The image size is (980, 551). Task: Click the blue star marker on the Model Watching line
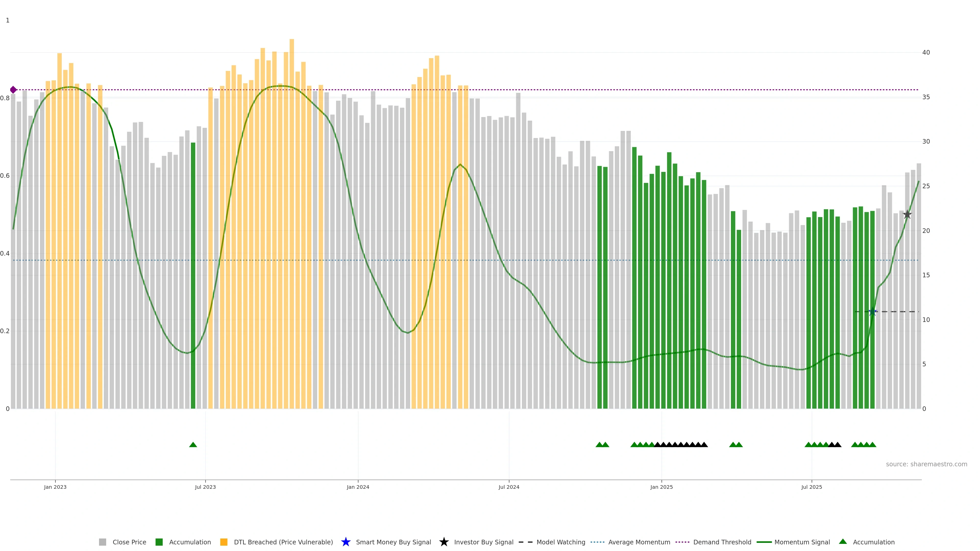(873, 312)
